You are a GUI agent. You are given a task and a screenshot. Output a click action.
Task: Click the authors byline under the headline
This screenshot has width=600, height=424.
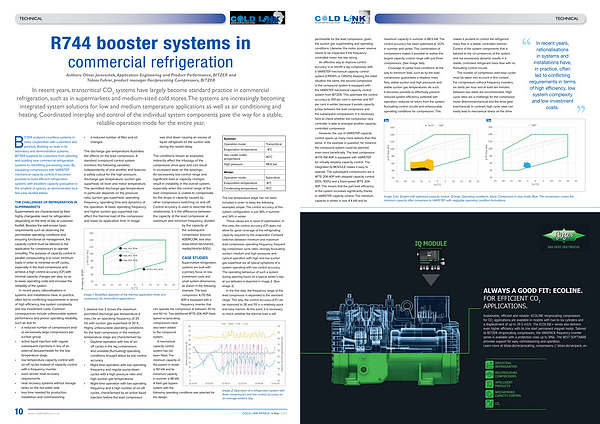point(150,77)
